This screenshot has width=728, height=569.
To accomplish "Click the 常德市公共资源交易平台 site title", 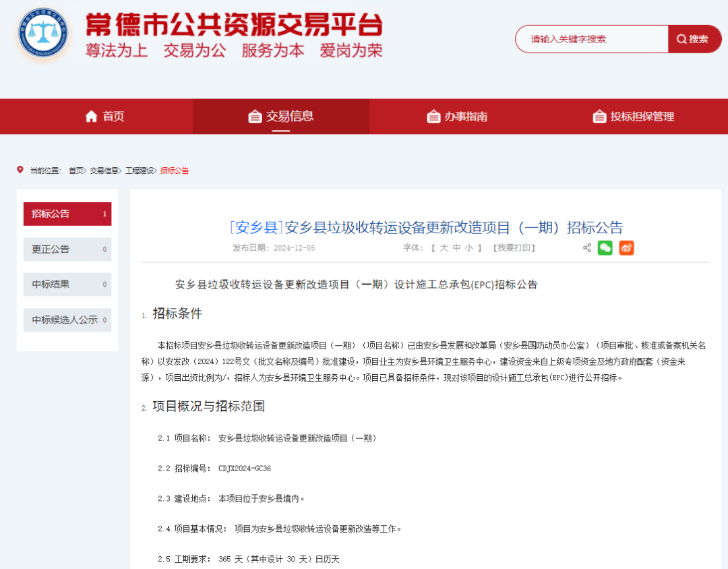I will click(234, 24).
